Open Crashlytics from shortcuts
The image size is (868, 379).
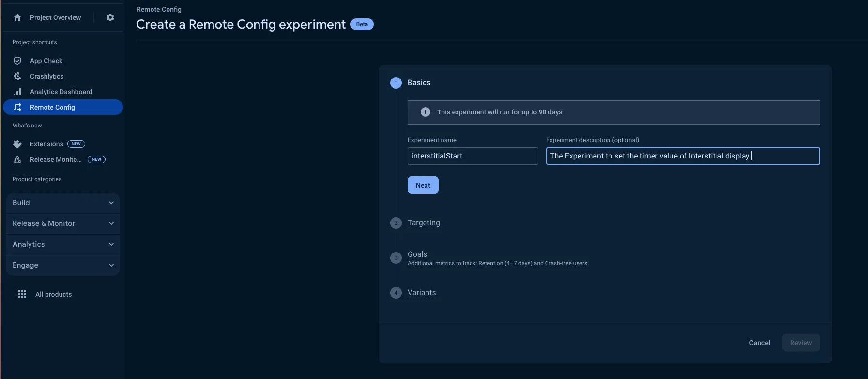tap(46, 76)
